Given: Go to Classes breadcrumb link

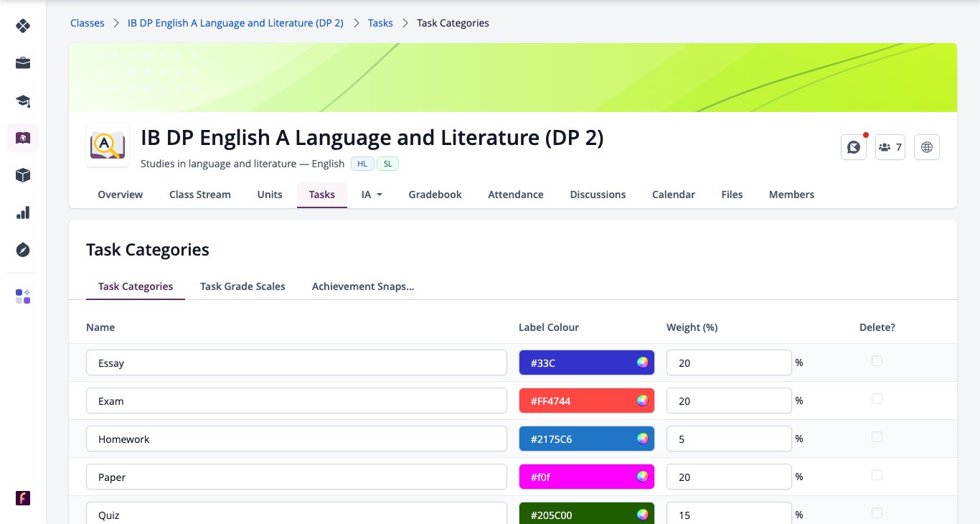Looking at the screenshot, I should coord(87,23).
